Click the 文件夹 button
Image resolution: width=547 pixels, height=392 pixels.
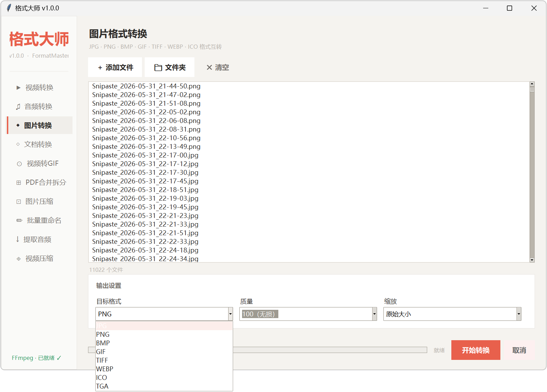(170, 67)
